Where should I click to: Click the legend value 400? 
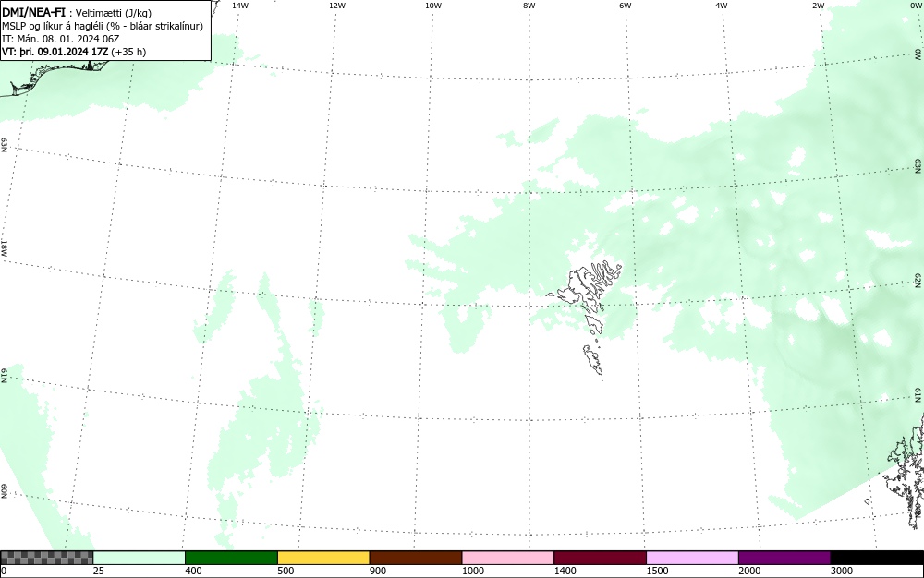coord(193,571)
